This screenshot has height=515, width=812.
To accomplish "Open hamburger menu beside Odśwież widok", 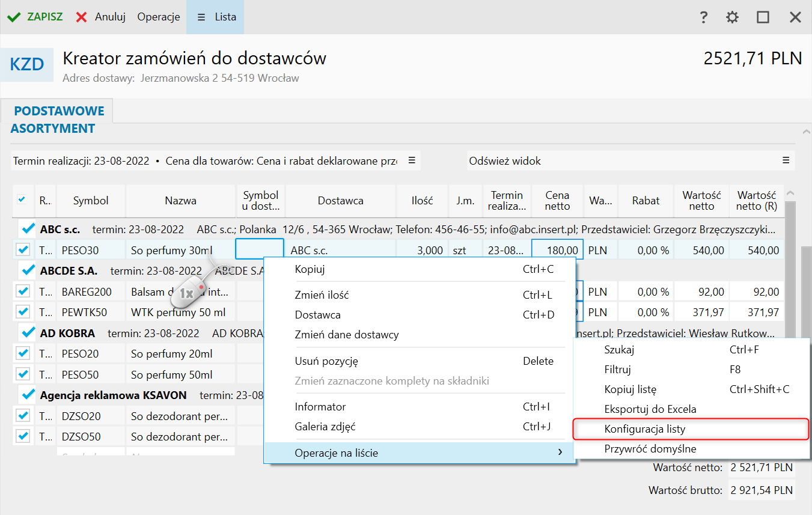I will pyautogui.click(x=786, y=160).
